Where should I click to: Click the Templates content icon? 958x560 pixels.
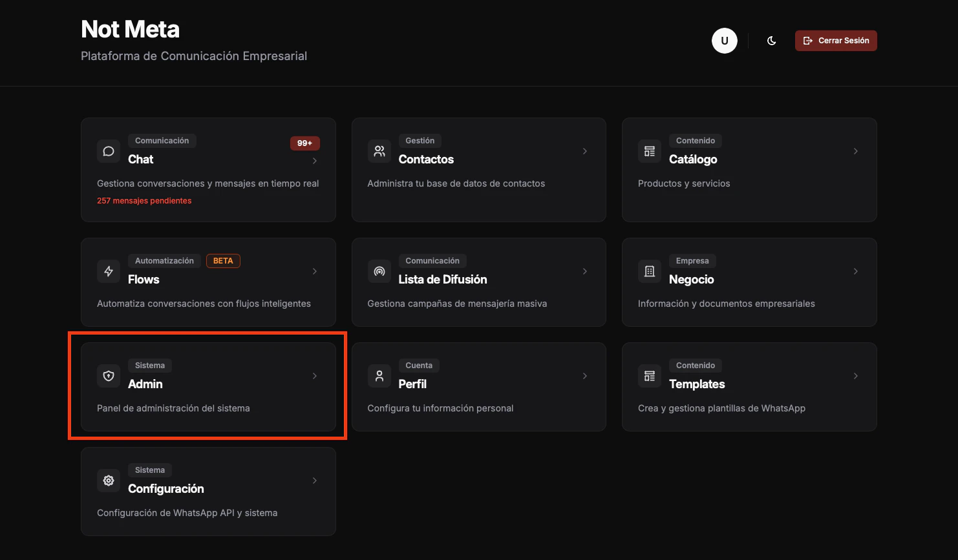[649, 375]
